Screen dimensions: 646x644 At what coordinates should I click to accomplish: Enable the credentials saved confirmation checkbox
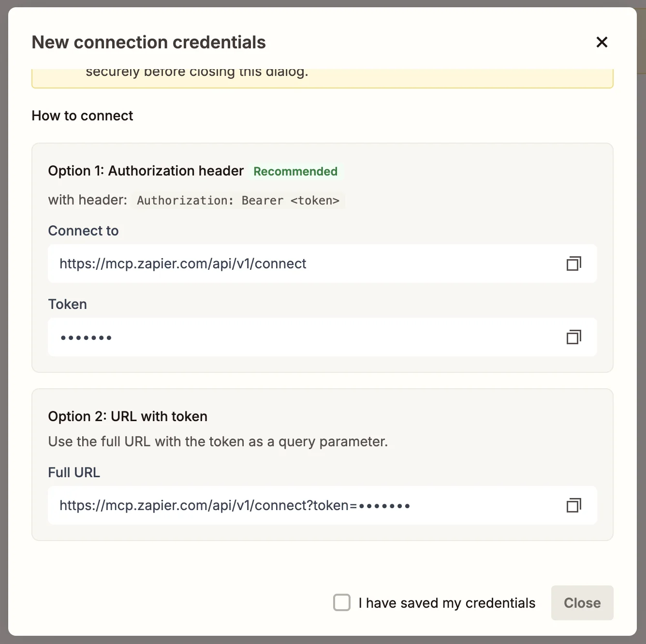pos(342,602)
